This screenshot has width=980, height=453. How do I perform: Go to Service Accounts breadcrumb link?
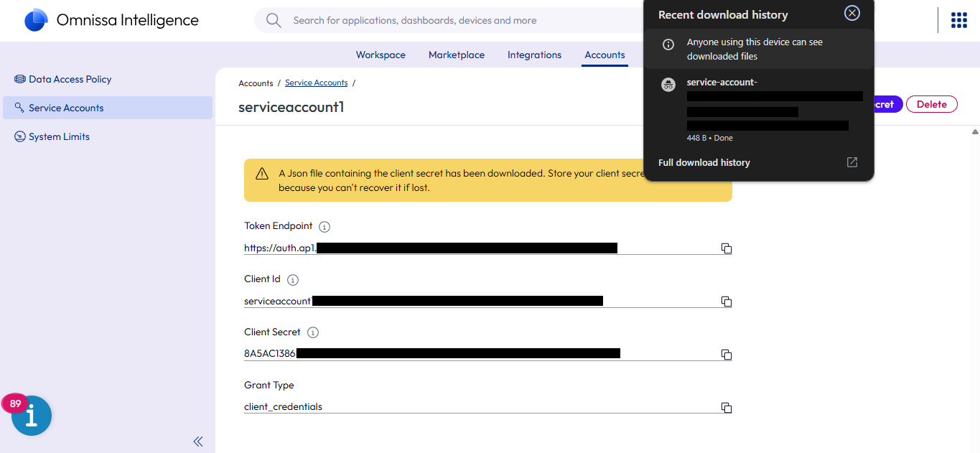316,83
